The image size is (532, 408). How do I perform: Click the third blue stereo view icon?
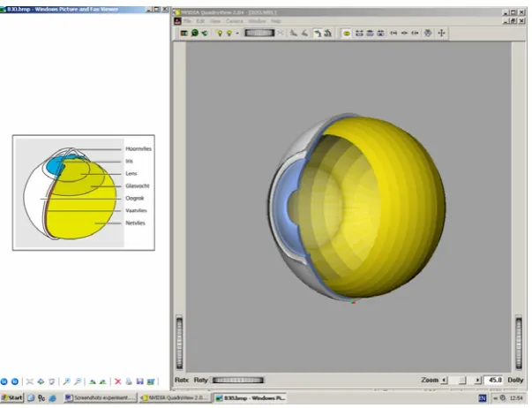pyautogui.click(x=380, y=33)
